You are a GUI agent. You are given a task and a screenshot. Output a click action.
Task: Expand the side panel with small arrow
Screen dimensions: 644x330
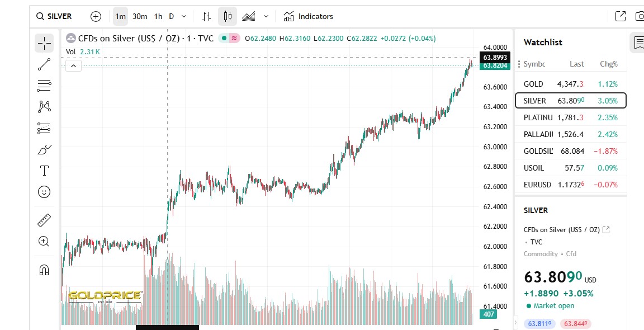517,323
